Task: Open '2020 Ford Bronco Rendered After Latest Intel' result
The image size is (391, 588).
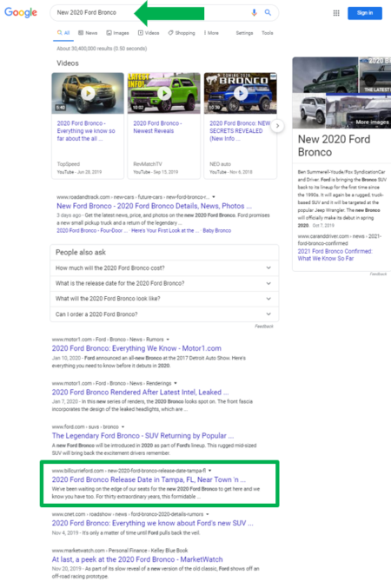Action: pyautogui.click(x=140, y=393)
